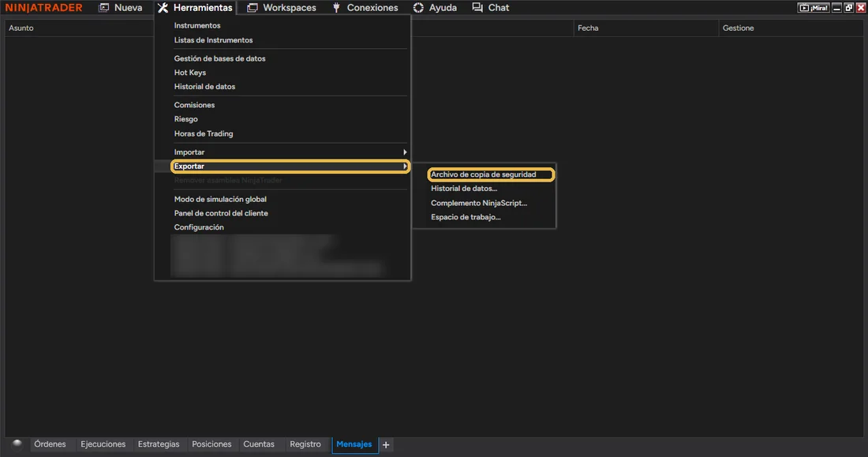Restore down the NinjaTrader window
868x457 pixels.
848,8
